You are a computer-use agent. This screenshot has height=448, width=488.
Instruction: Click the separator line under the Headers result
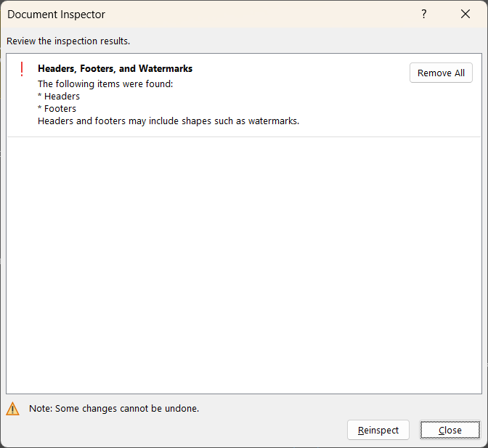point(243,137)
